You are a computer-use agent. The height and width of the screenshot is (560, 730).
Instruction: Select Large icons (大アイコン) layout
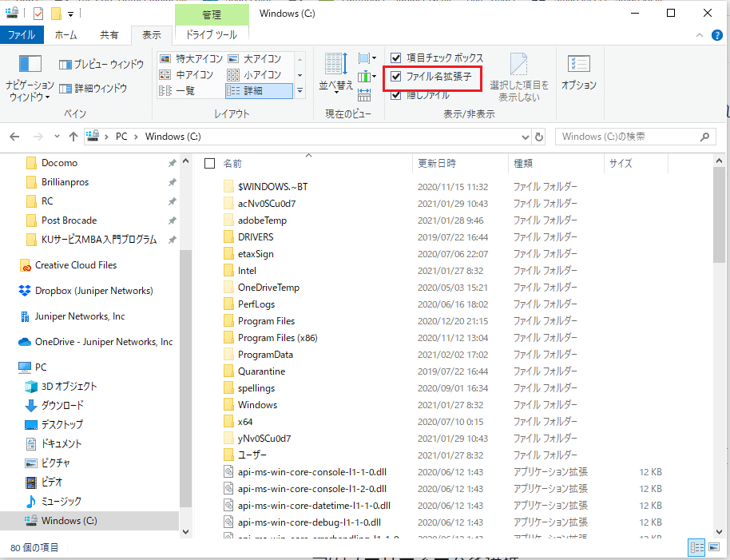click(255, 58)
